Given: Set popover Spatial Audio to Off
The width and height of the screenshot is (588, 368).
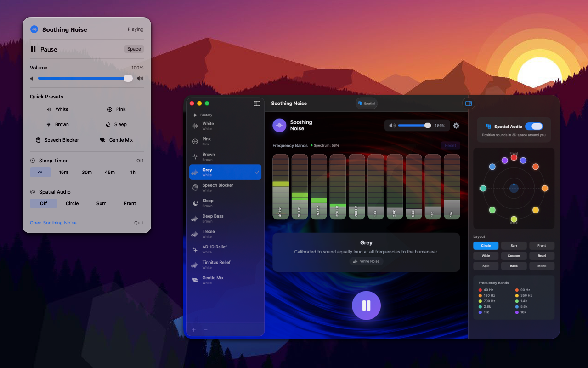Looking at the screenshot, I should [44, 203].
